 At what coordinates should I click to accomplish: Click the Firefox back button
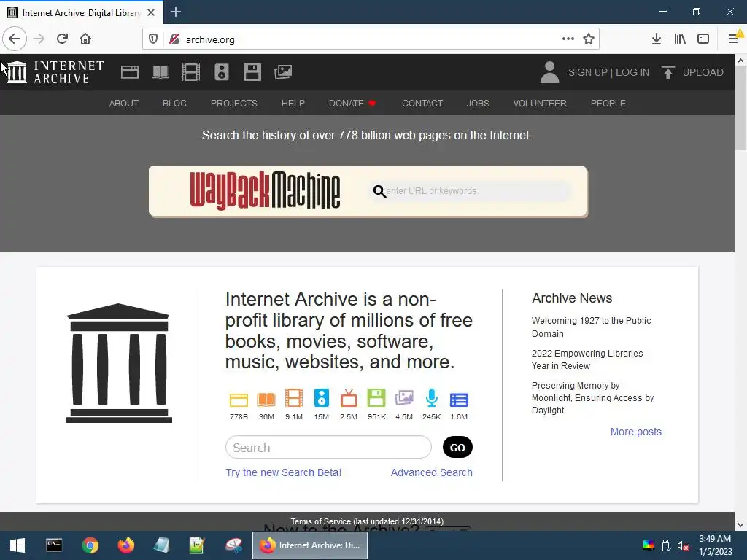(15, 39)
